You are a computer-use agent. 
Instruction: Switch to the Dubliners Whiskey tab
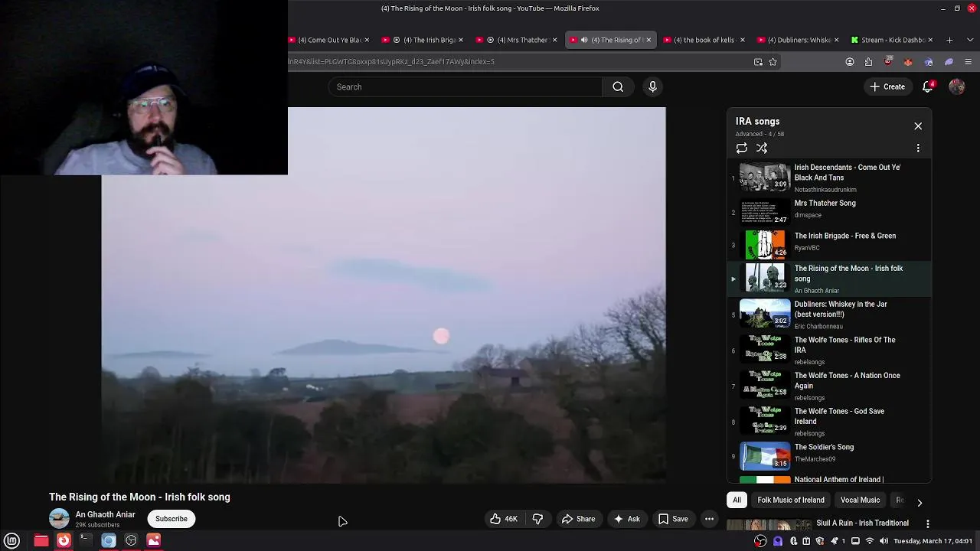[798, 40]
